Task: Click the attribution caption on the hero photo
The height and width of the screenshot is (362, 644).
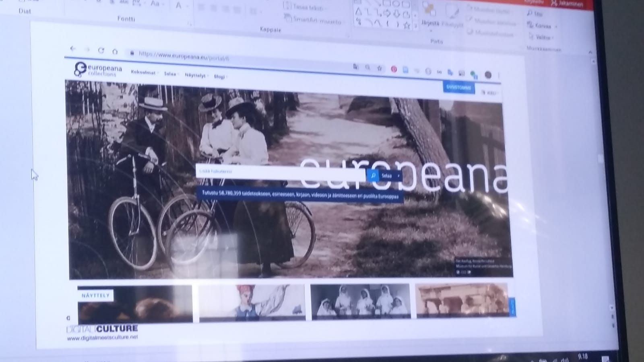Action: pos(483,267)
